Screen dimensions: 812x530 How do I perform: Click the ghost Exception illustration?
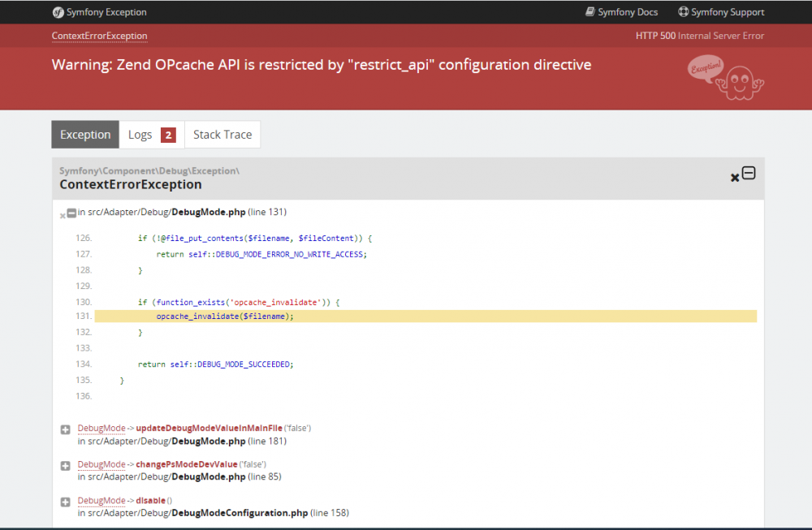pos(725,78)
